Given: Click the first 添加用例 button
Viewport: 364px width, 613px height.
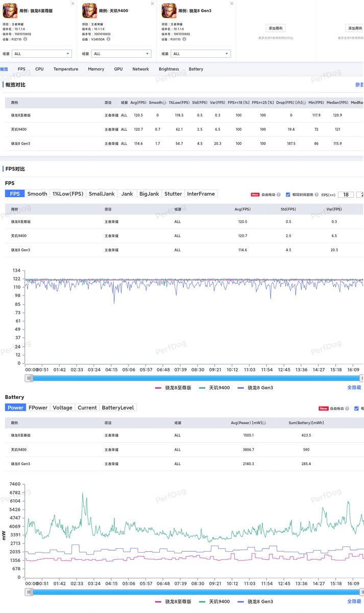Looking at the screenshot, I should [276, 28].
